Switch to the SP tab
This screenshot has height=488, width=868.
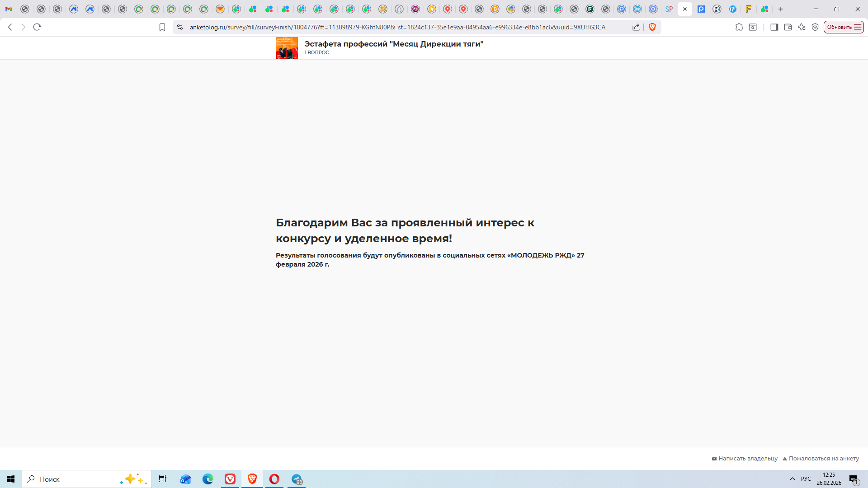pyautogui.click(x=669, y=9)
